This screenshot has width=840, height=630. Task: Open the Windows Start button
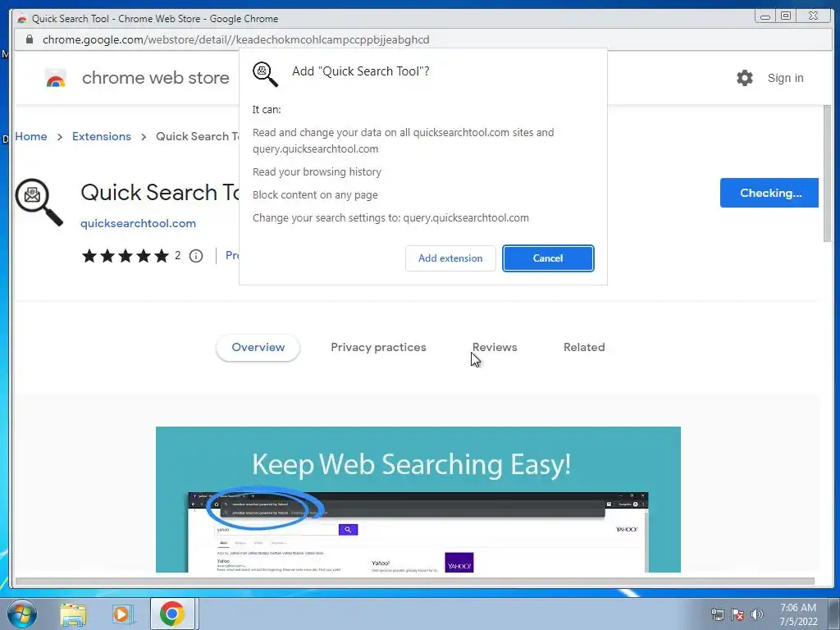click(21, 614)
